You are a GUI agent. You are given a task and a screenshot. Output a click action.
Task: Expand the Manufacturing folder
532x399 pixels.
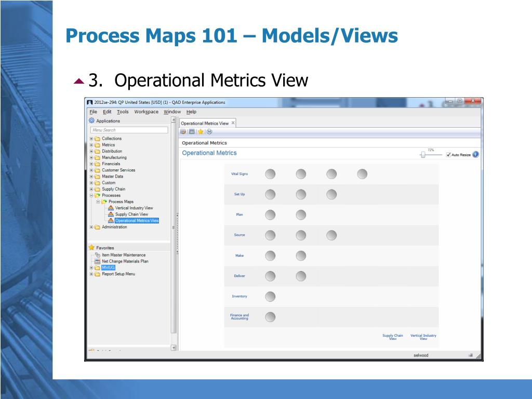click(91, 157)
